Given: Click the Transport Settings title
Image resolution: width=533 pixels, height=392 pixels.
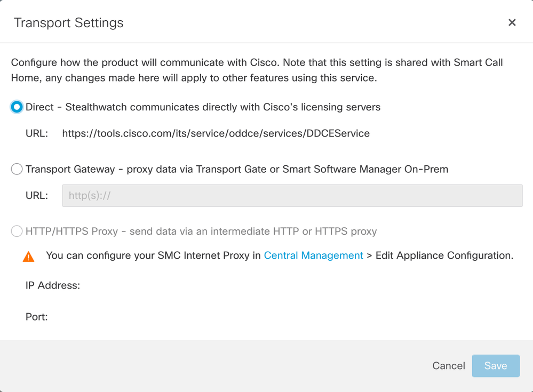Looking at the screenshot, I should pyautogui.click(x=68, y=23).
